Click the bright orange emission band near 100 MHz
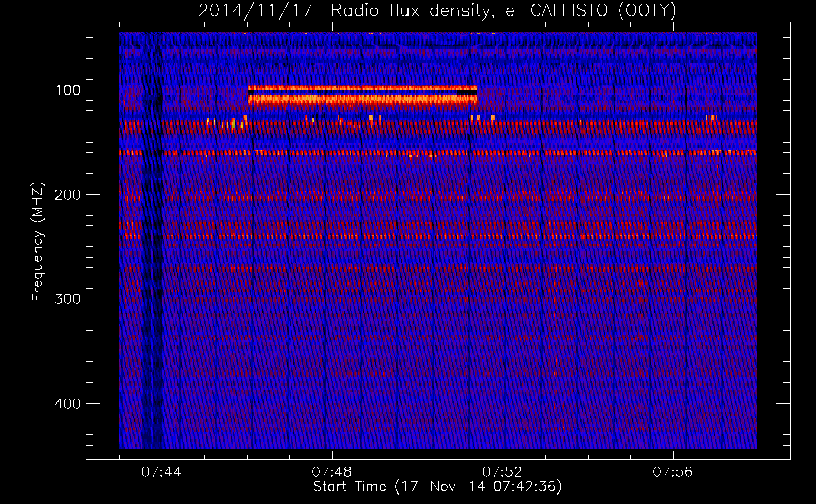Image resolution: width=816 pixels, height=504 pixels. click(362, 95)
